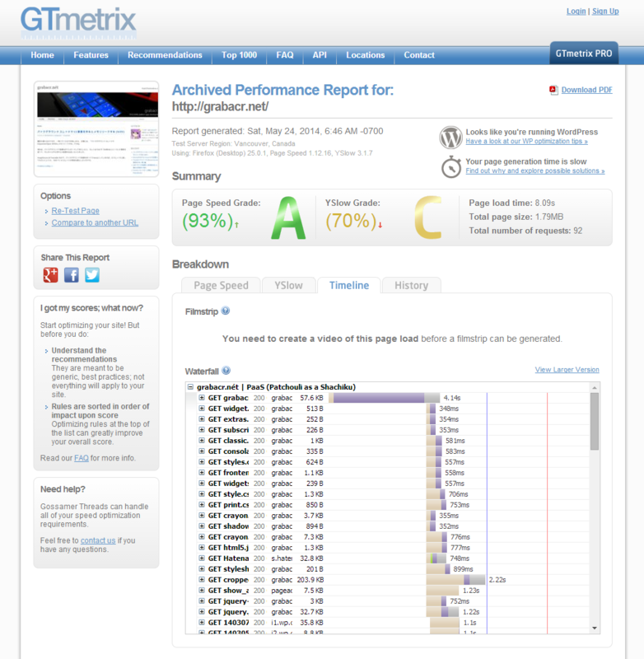The height and width of the screenshot is (659, 644).
Task: Expand the GET croppe 203.9 KB request
Action: coord(202,580)
